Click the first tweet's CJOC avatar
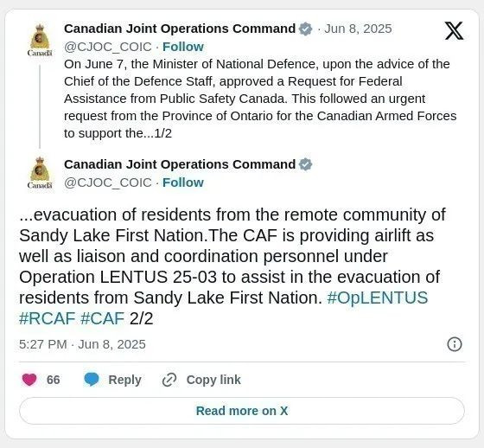 (x=40, y=40)
